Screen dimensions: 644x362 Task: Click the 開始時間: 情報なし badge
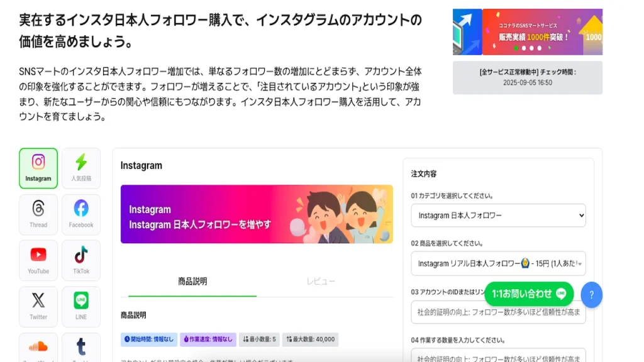[x=149, y=339]
